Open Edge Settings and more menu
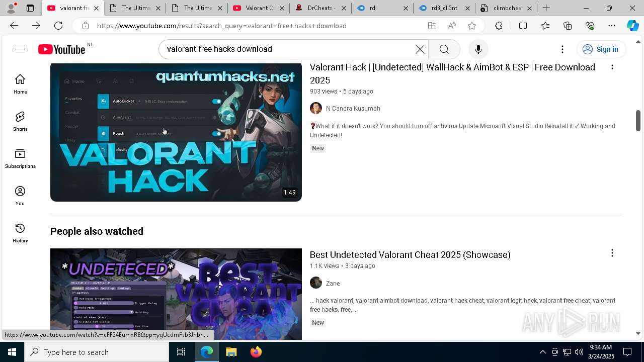 pyautogui.click(x=612, y=26)
